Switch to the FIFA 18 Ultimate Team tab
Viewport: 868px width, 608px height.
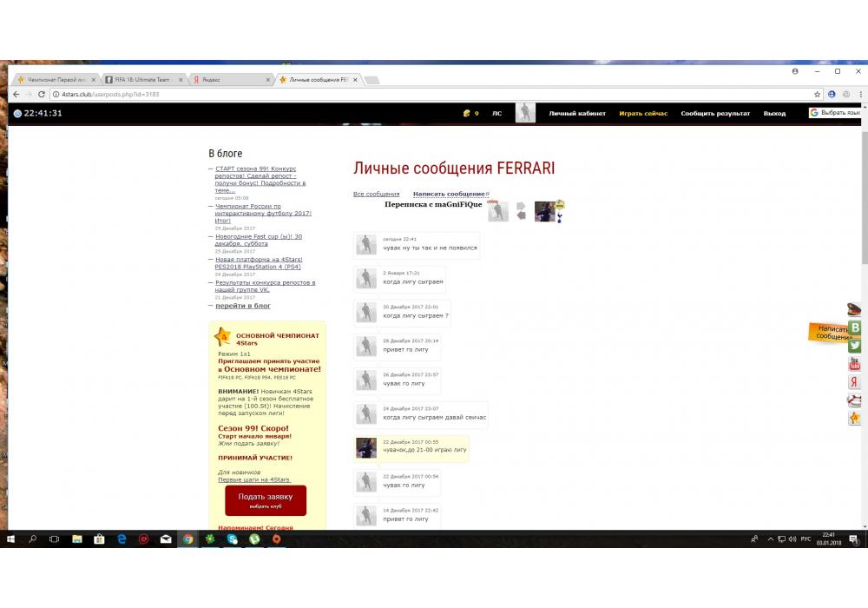click(142, 79)
